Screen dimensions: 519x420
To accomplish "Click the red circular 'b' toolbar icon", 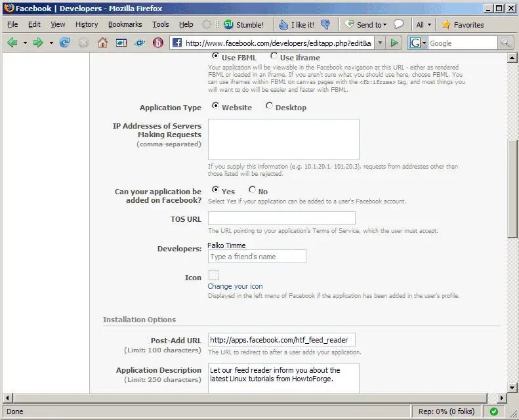I will click(x=158, y=43).
